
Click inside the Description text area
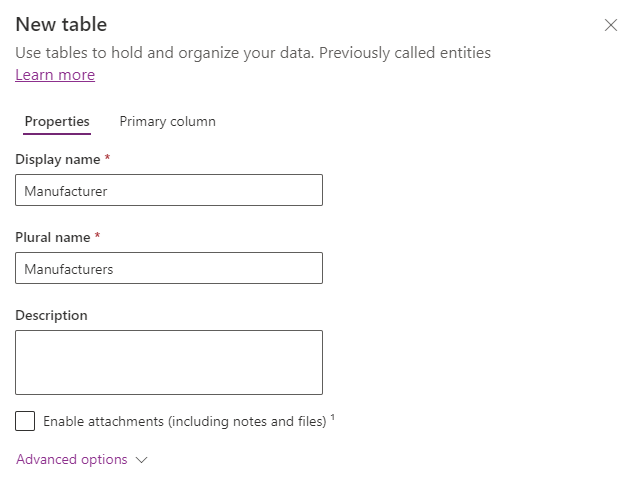pyautogui.click(x=168, y=362)
